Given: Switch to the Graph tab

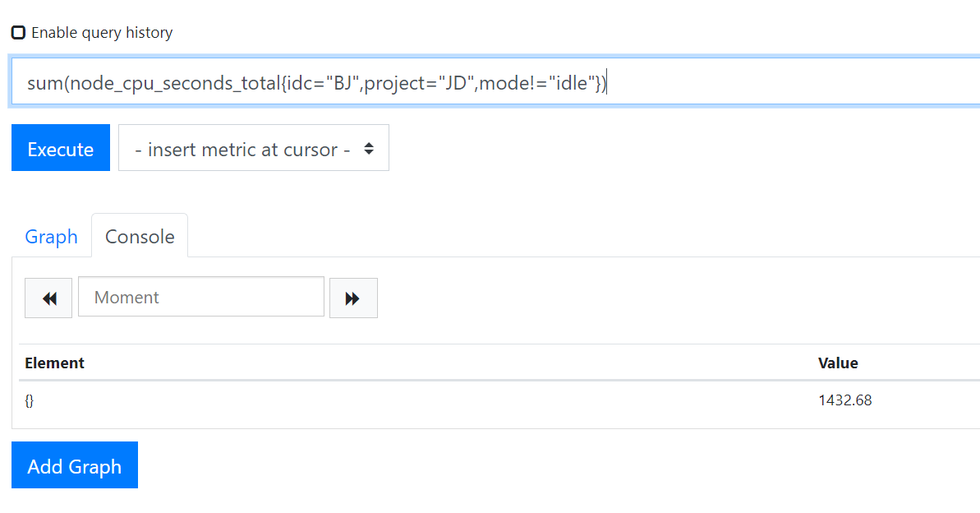Looking at the screenshot, I should point(51,237).
